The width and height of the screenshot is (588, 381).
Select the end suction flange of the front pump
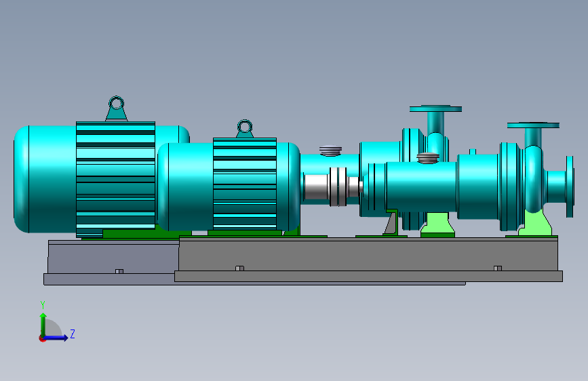pyautogui.click(x=570, y=186)
